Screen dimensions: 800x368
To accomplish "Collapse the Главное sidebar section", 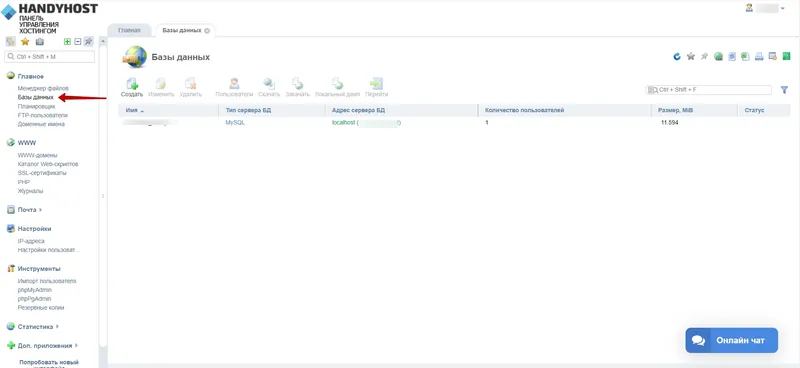I will point(31,77).
